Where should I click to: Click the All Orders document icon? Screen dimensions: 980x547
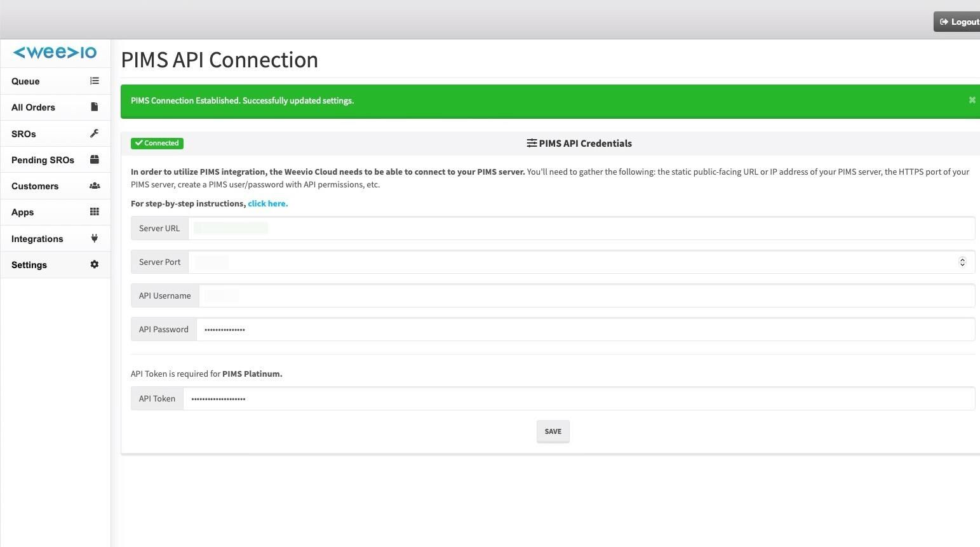tap(95, 107)
